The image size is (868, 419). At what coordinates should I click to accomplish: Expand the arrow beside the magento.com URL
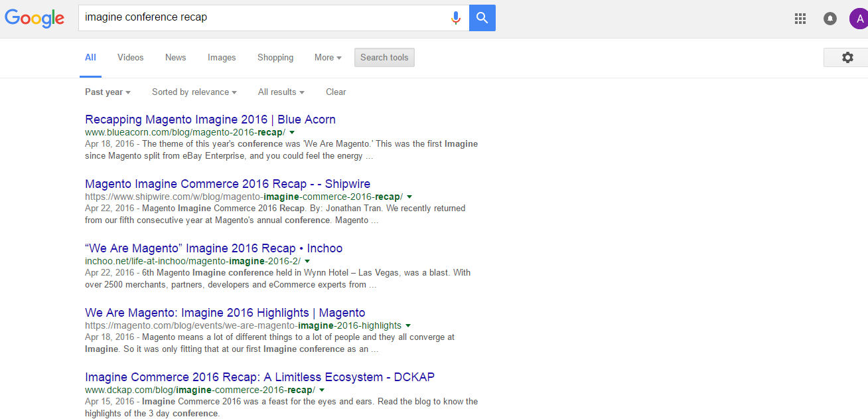point(408,326)
